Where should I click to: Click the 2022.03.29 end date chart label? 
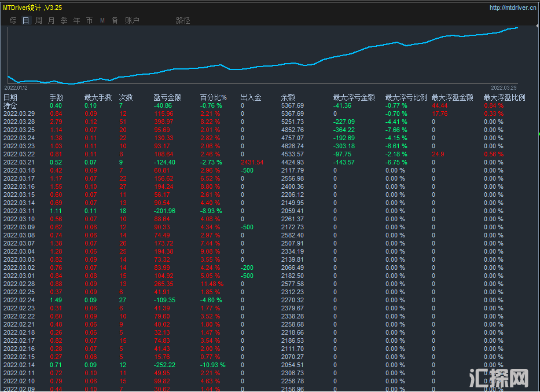[x=503, y=87]
